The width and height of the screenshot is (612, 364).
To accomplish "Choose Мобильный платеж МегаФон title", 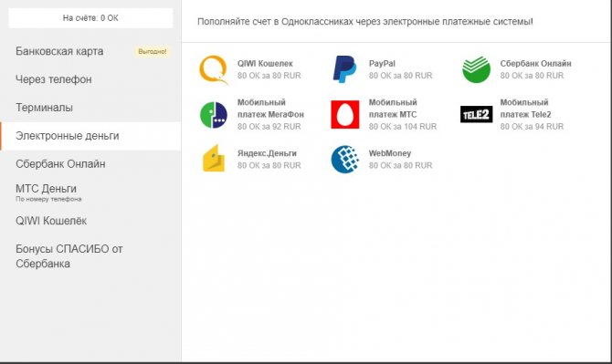I will pos(270,109).
